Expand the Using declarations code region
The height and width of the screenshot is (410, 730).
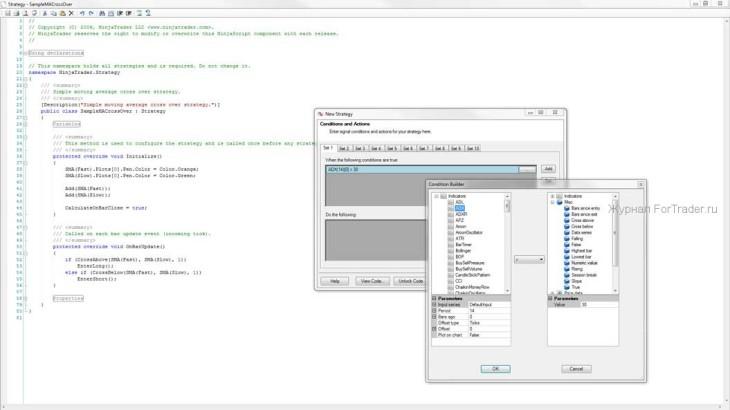click(x=26, y=53)
